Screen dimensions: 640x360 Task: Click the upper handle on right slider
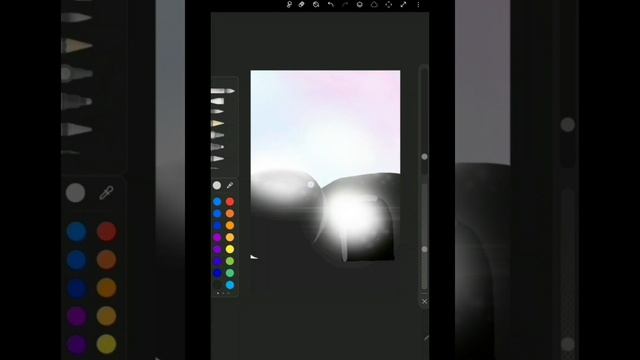[x=424, y=157]
